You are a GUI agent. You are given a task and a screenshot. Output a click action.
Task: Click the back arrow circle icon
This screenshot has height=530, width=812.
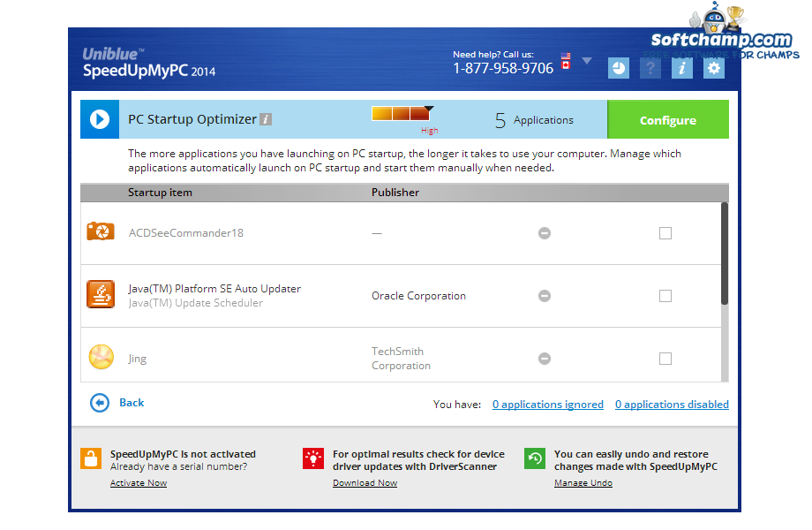coord(100,403)
